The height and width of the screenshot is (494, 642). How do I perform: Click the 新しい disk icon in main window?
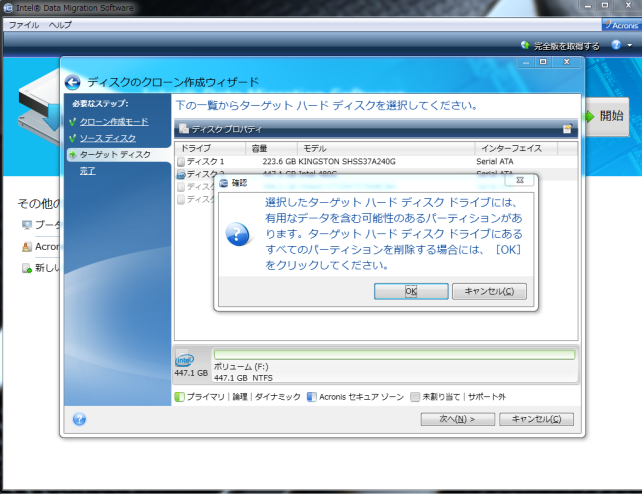27,268
